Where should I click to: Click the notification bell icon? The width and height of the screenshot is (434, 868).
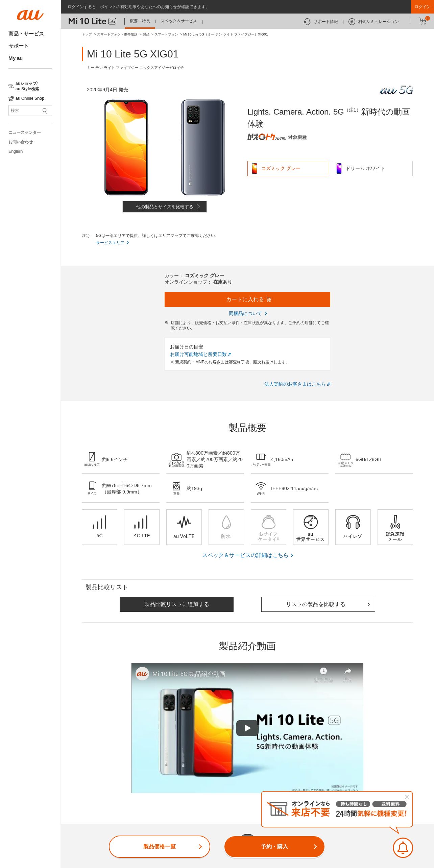[403, 847]
